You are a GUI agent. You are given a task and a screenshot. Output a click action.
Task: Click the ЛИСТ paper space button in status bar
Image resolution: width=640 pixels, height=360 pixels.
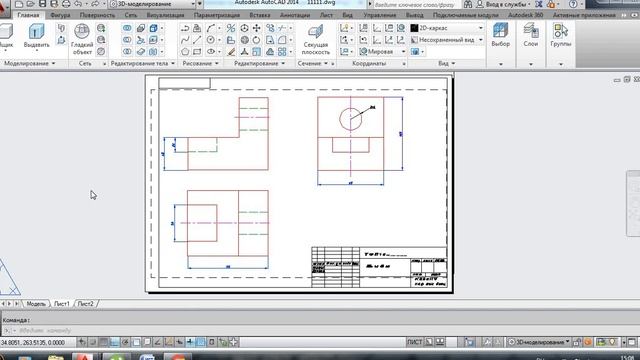click(x=414, y=342)
